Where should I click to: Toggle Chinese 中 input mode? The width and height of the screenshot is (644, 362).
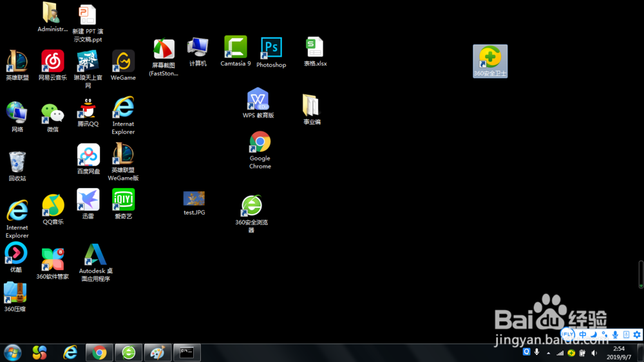pyautogui.click(x=583, y=334)
